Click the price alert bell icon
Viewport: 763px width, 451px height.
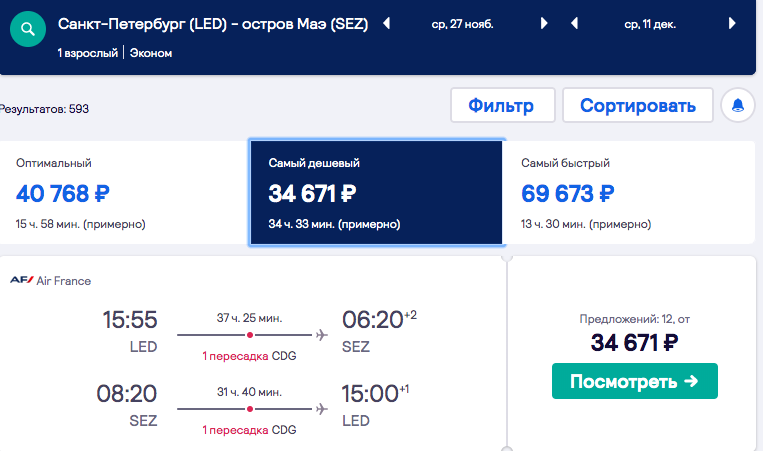[738, 105]
